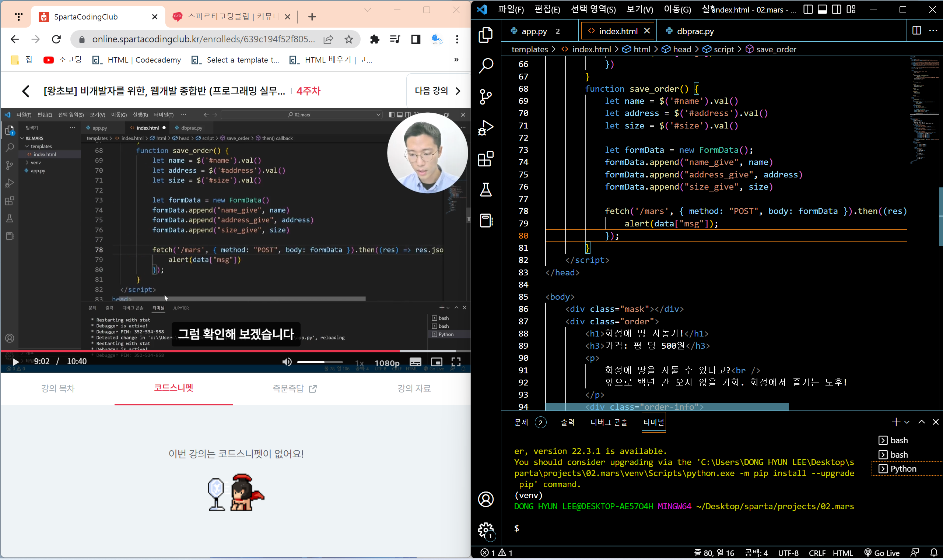Open the Accounts icon in VS Code
Image resolution: width=943 pixels, height=560 pixels.
pyautogui.click(x=485, y=499)
